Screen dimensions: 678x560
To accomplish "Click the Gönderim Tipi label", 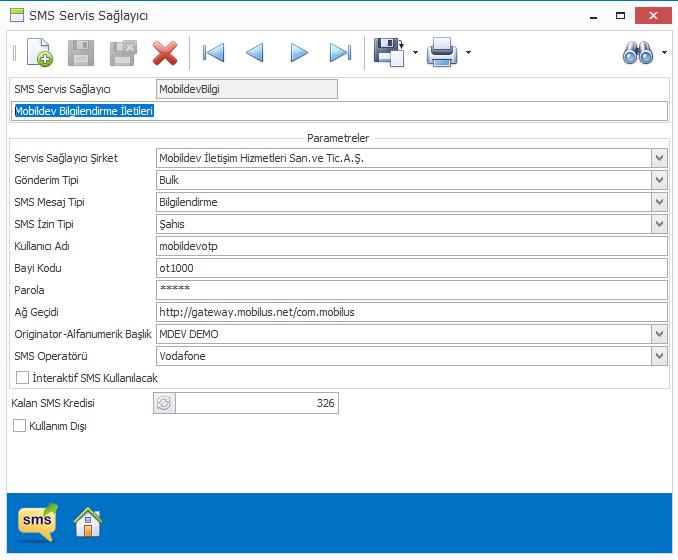I will pyautogui.click(x=46, y=180).
